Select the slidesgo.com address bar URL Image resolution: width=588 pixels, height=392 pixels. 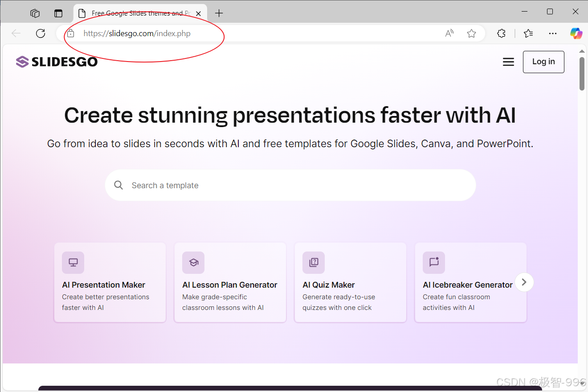point(137,33)
